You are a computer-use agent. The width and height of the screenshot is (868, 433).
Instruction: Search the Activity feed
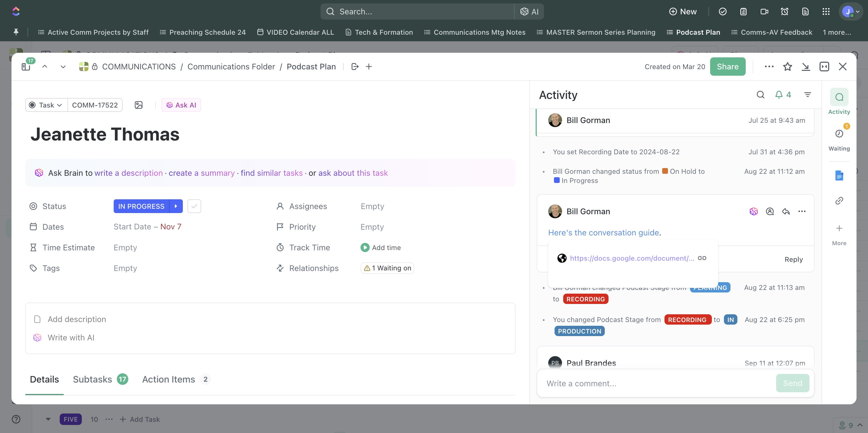pos(761,95)
